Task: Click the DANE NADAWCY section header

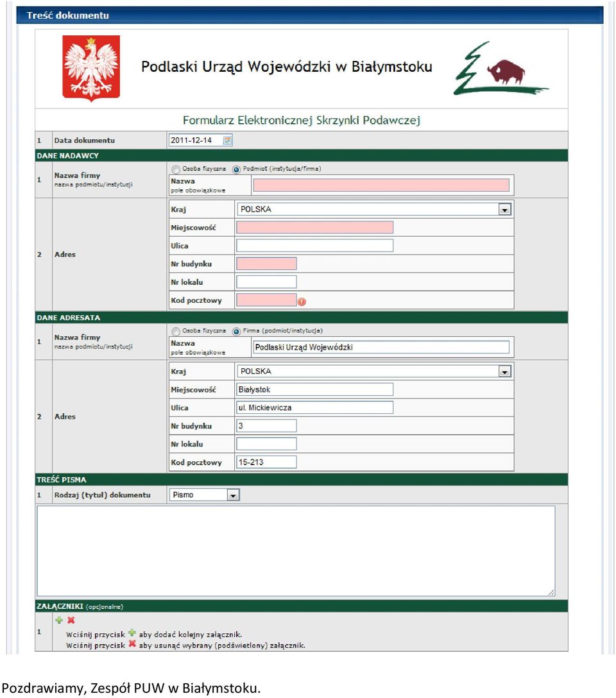Action: click(302, 155)
